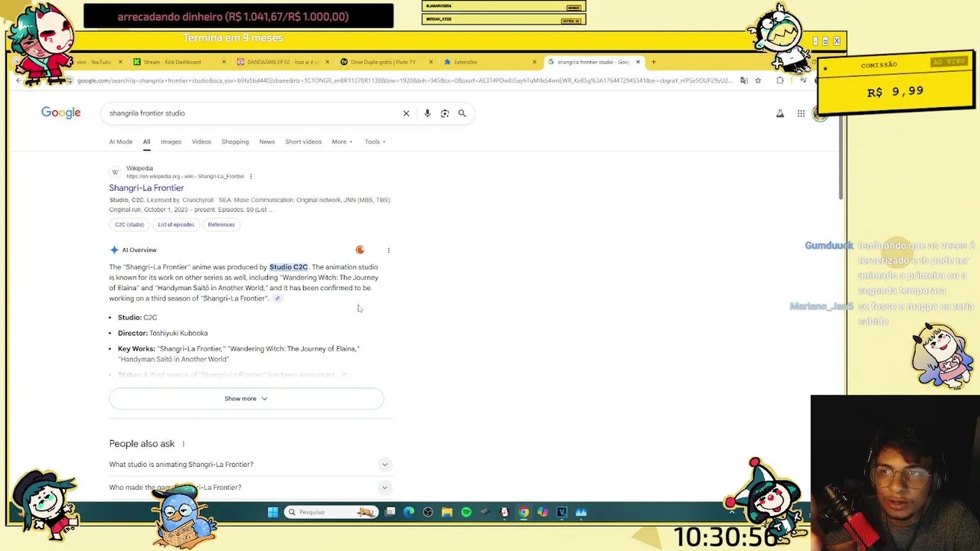Open the blue V app on taskbar
The height and width of the screenshot is (551, 980).
click(x=562, y=512)
